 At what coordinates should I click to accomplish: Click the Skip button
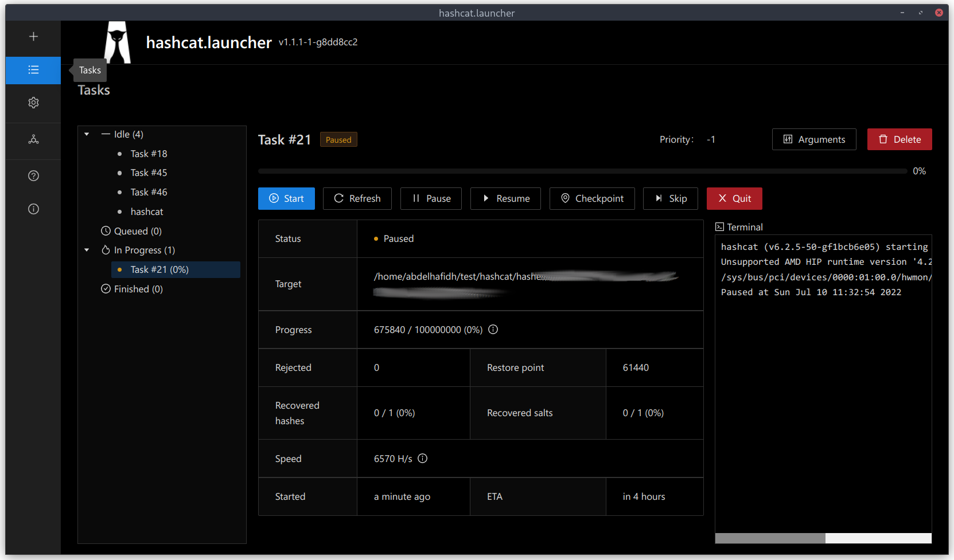pyautogui.click(x=671, y=198)
